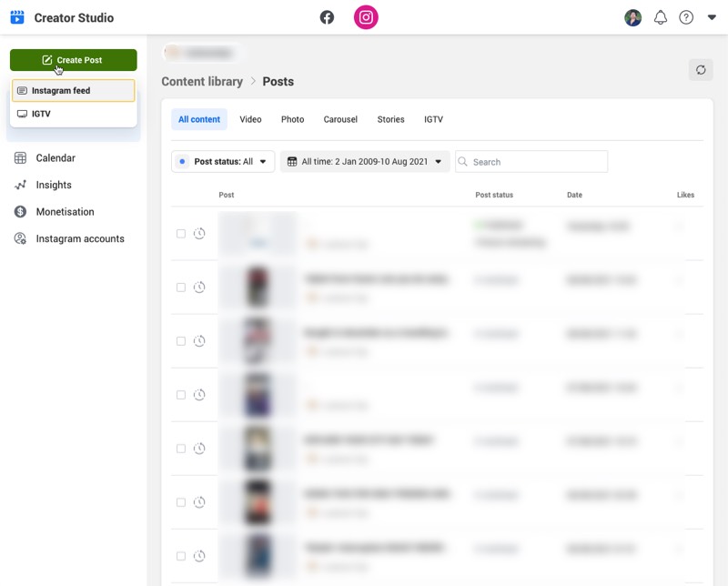Image resolution: width=728 pixels, height=586 pixels.
Task: Click the Post column header
Action: 226,195
